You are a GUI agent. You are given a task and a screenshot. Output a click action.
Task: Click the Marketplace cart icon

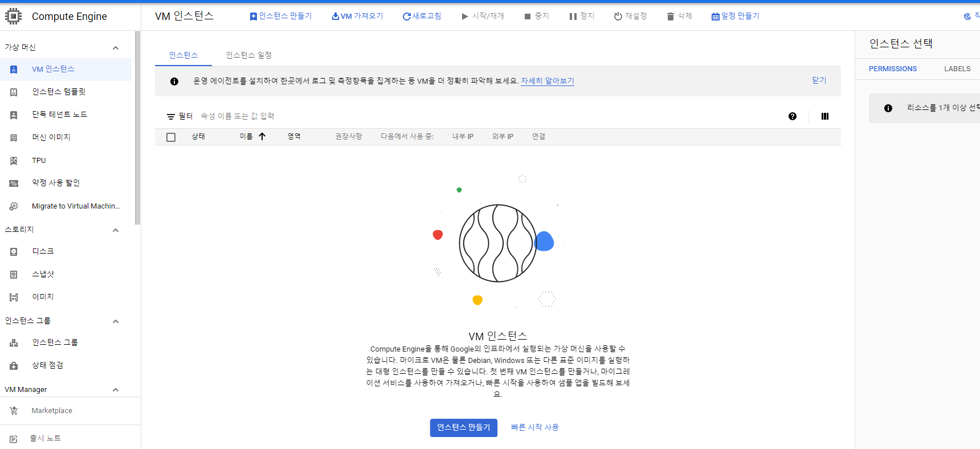(14, 411)
